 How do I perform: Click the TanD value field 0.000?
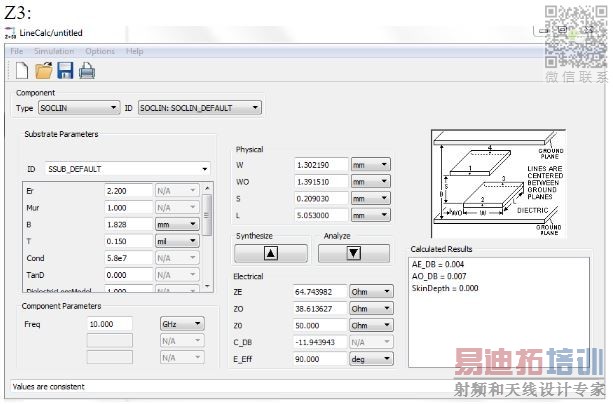(x=128, y=275)
